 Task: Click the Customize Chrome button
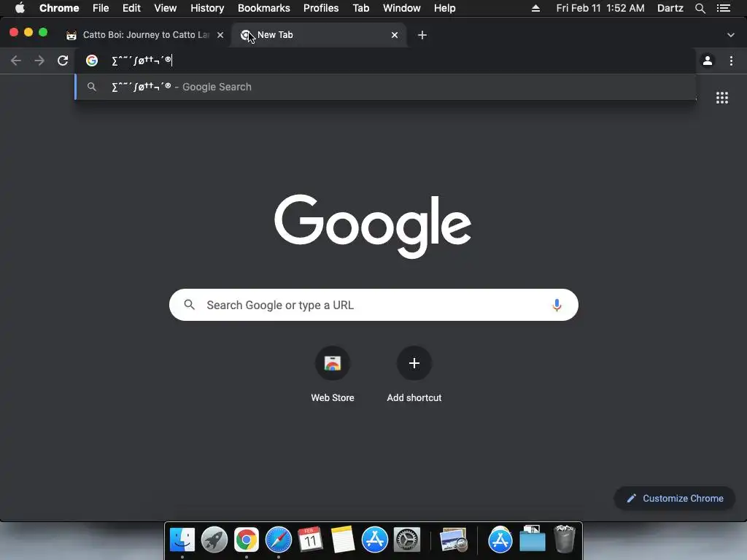click(x=675, y=498)
